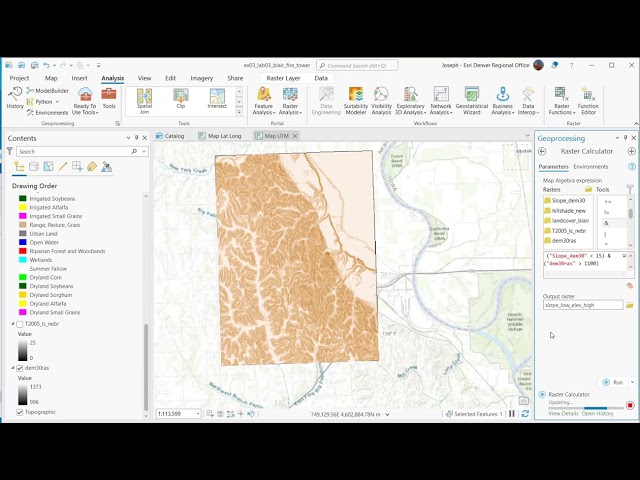Refresh the map view
Screen dimensions: 640x480
525,413
